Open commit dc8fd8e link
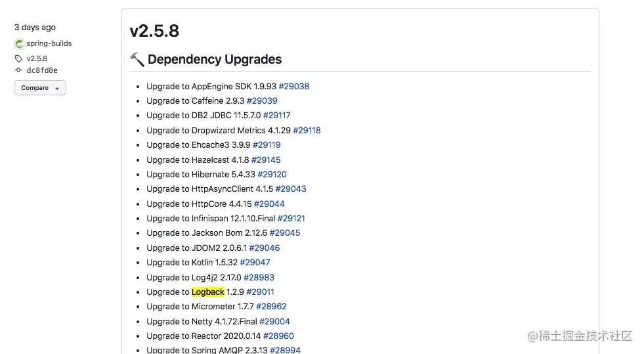 pyautogui.click(x=42, y=70)
